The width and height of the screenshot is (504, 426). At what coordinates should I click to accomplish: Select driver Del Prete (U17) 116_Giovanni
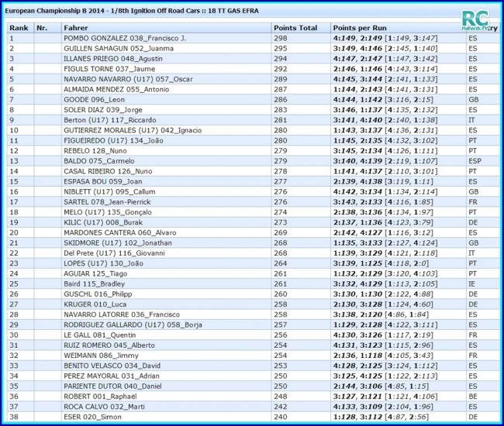tap(115, 253)
